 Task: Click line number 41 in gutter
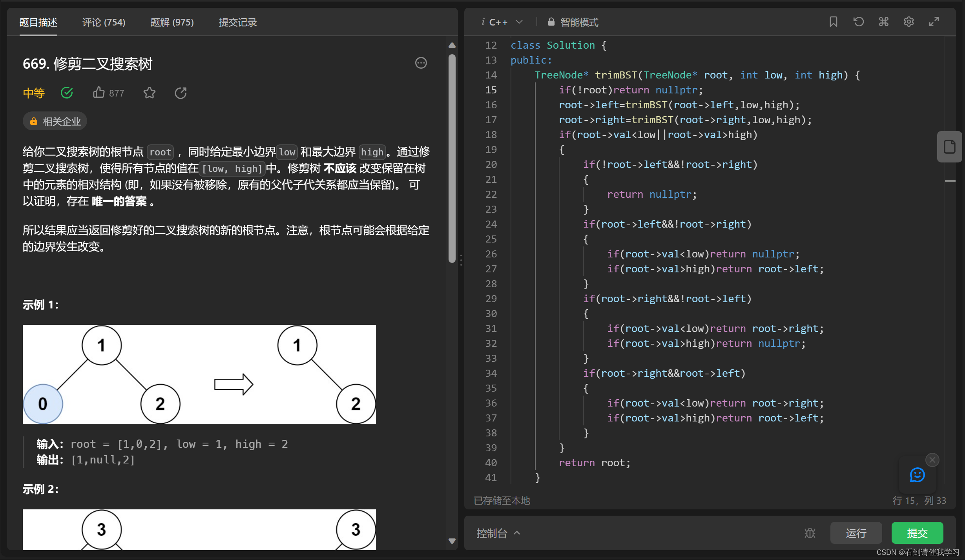[x=491, y=478]
